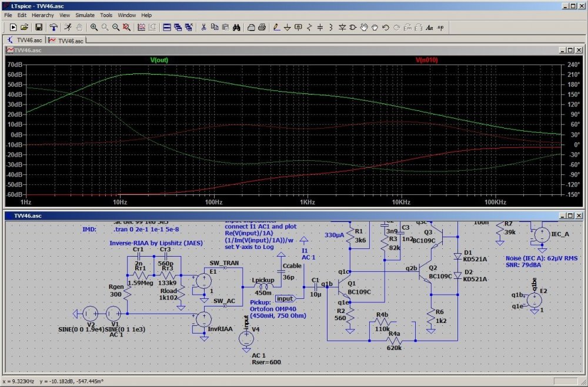Image resolution: width=588 pixels, height=387 pixels.
Task: Click the Tile Windows toolbar icon
Action: click(x=167, y=28)
